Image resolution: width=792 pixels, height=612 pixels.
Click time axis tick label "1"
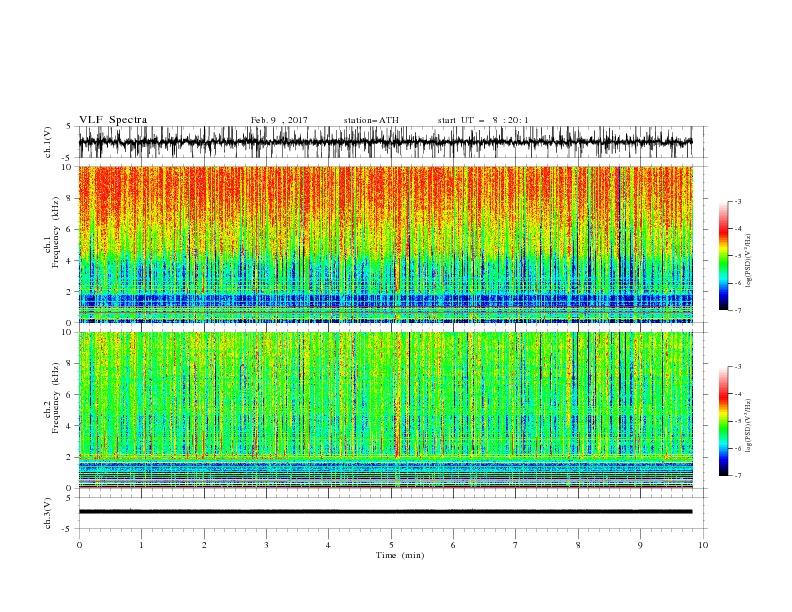point(141,545)
